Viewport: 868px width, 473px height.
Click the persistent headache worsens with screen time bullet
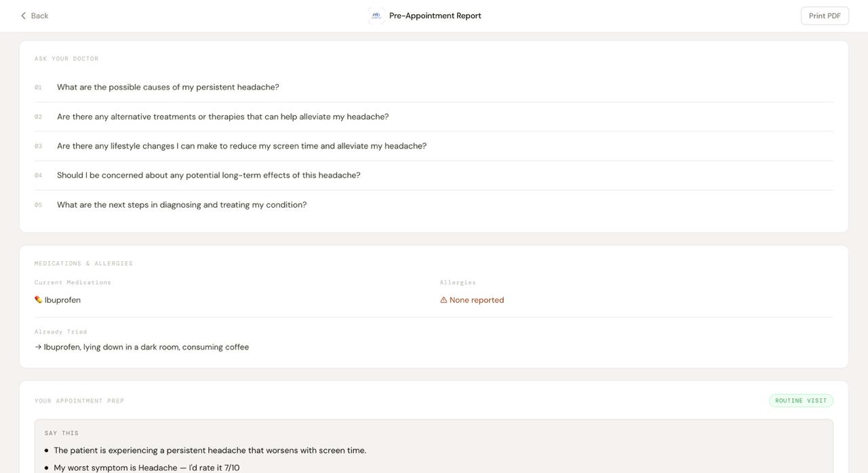(210, 451)
